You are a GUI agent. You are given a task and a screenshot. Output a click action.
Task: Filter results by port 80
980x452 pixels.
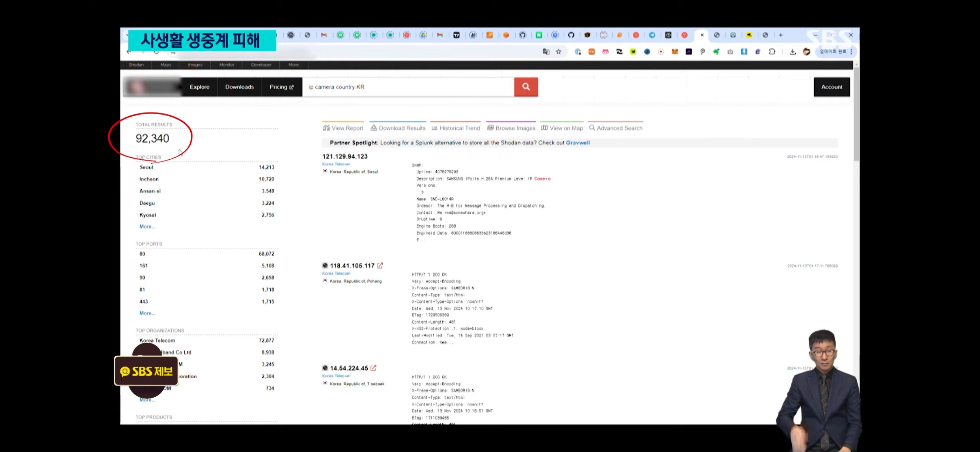click(x=142, y=254)
